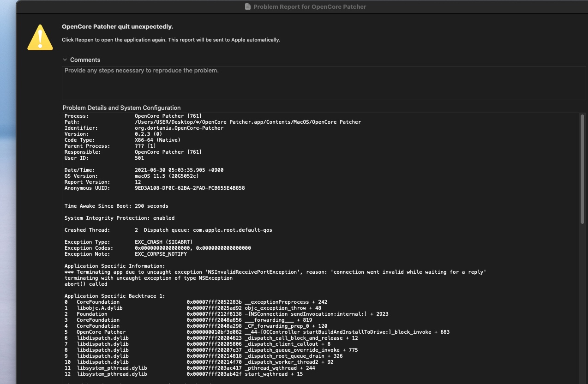This screenshot has width=588, height=384.
Task: Click backtrace frame 4 _CF_forwarding_prep_0
Action: (196, 326)
